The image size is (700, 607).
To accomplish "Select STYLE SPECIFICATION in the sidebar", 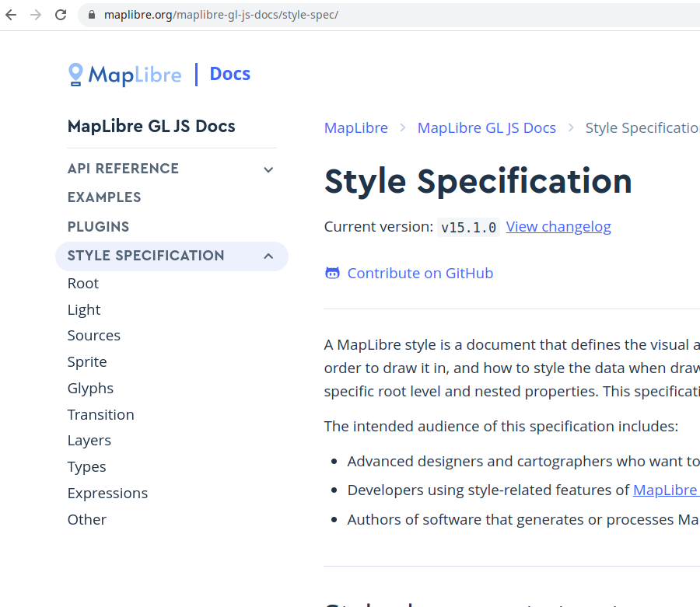I will tap(146, 256).
